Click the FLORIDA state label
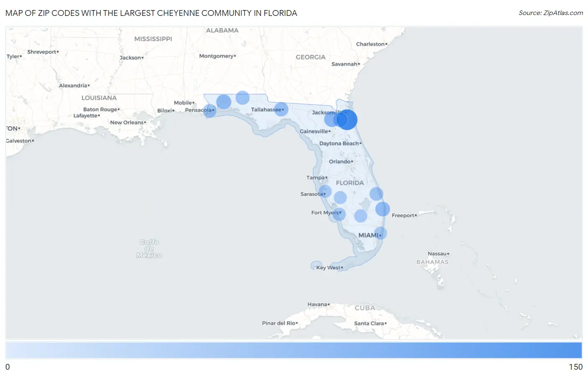 coord(350,183)
